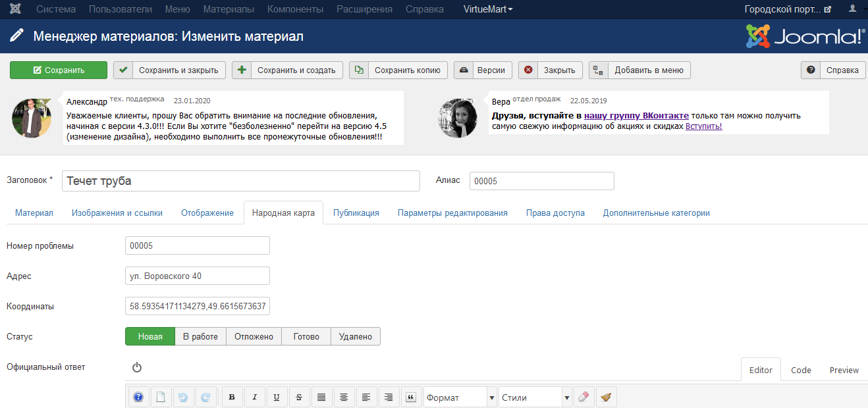Toggle the editor with the power icon
The image size is (868, 408).
[137, 368]
